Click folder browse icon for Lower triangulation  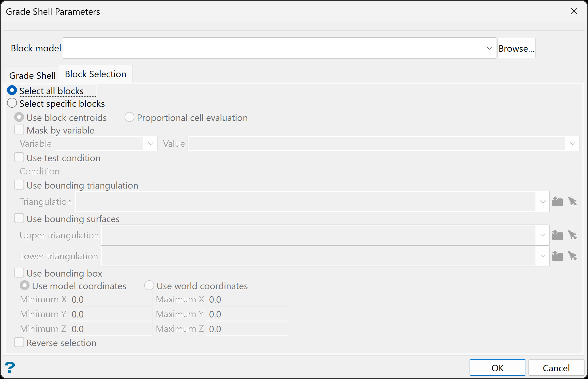pyautogui.click(x=557, y=256)
